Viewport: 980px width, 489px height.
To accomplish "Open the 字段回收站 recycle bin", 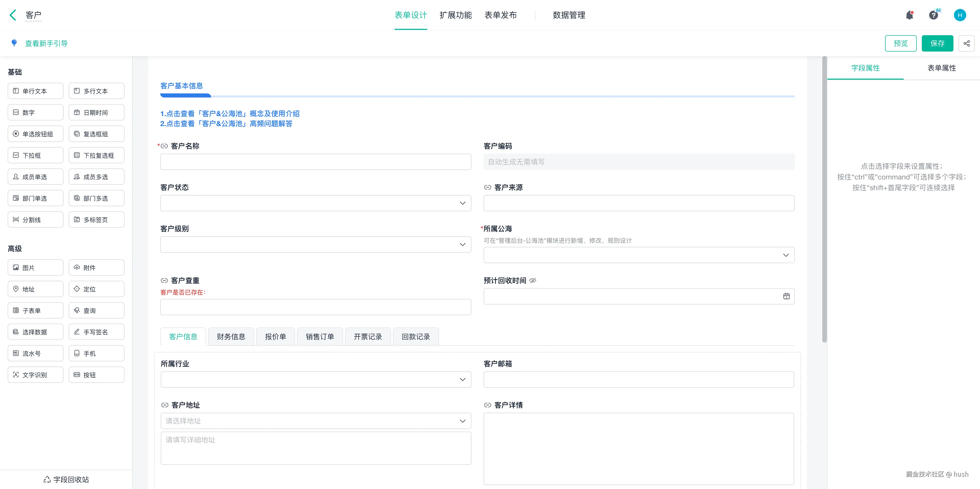I will pos(66,479).
